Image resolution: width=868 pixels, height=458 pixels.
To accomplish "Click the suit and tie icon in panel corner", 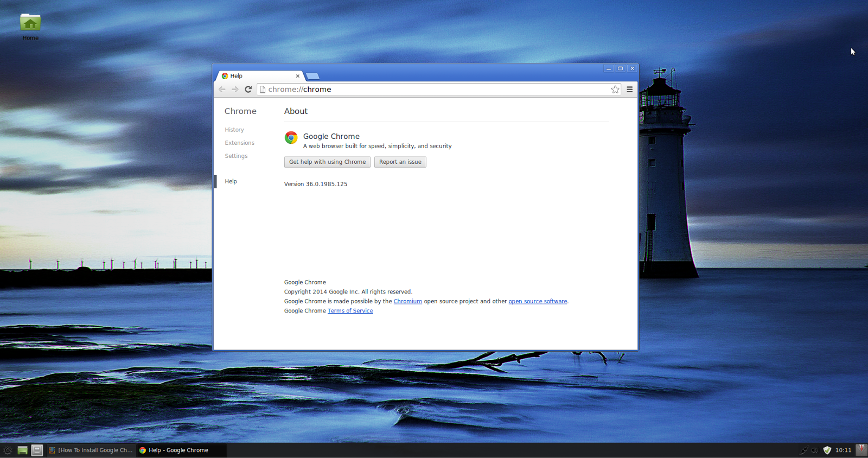I will pyautogui.click(x=861, y=450).
